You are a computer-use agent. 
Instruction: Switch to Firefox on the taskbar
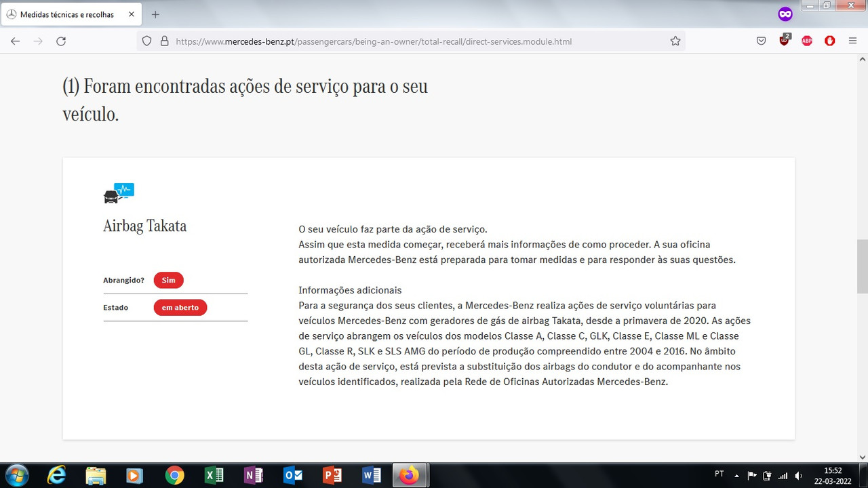pos(409,475)
